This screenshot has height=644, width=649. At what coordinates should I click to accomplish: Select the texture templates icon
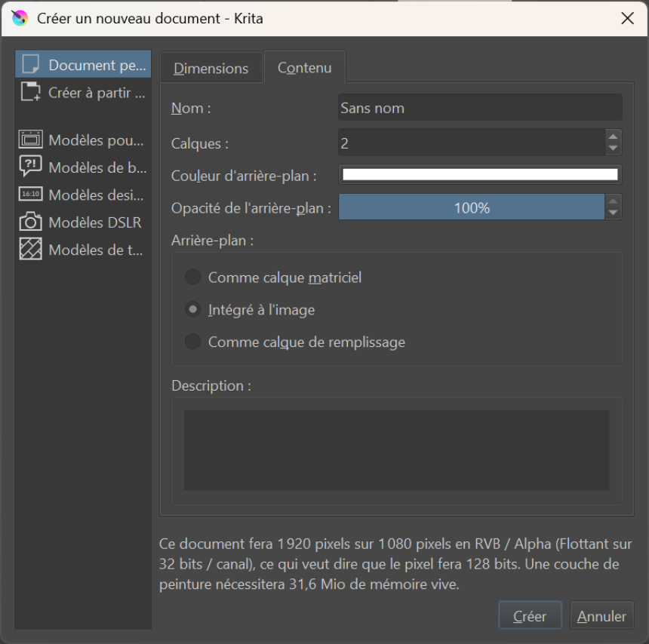(x=31, y=250)
